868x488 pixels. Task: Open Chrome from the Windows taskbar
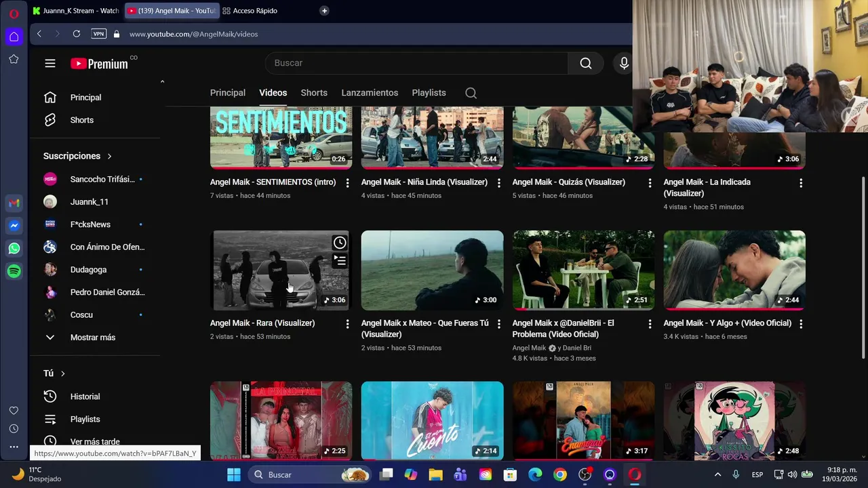pos(560,474)
